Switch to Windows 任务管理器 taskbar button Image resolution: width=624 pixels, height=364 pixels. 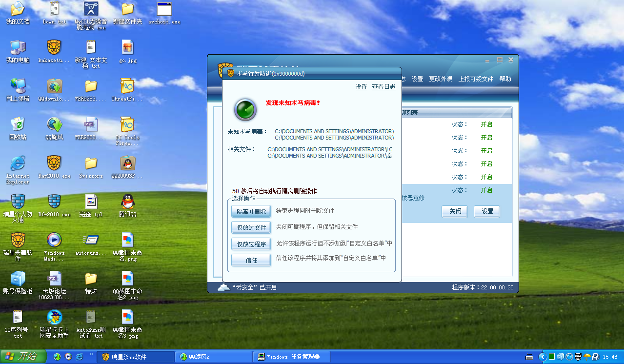point(291,357)
